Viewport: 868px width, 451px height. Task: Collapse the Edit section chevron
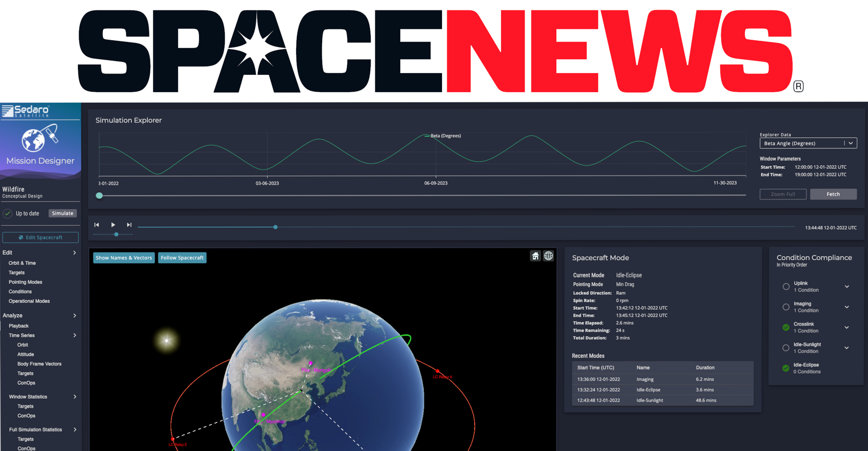point(75,252)
